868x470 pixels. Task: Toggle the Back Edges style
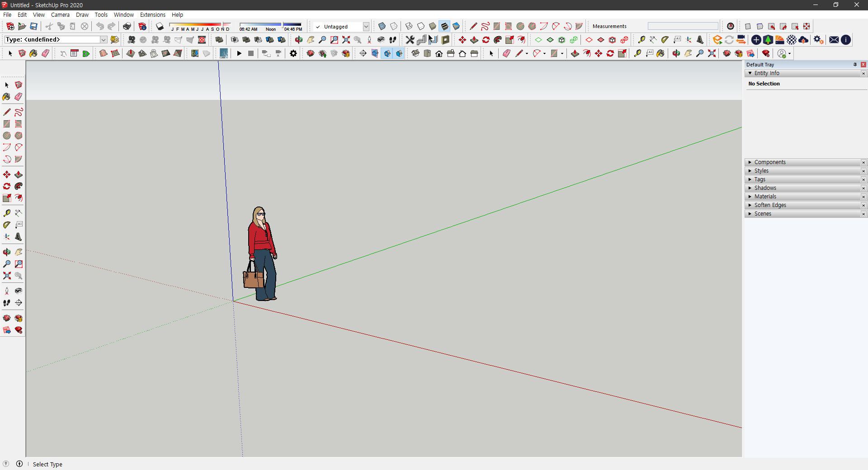point(394,26)
